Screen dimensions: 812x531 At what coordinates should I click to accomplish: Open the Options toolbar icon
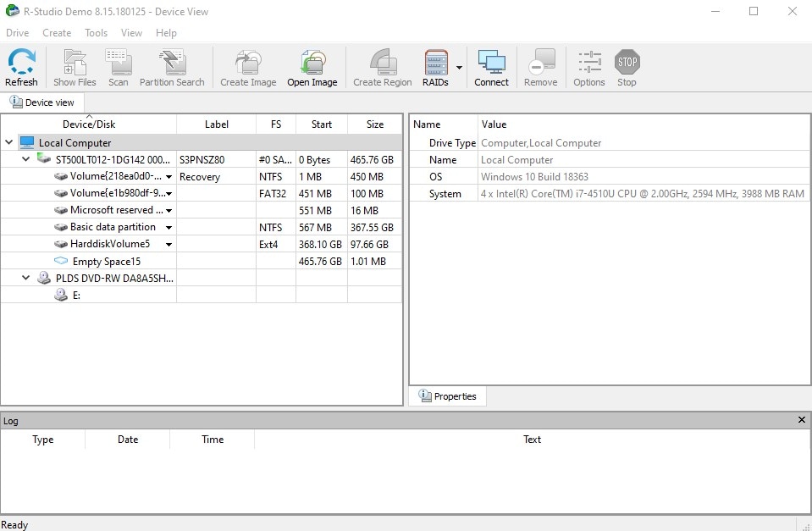pyautogui.click(x=589, y=62)
